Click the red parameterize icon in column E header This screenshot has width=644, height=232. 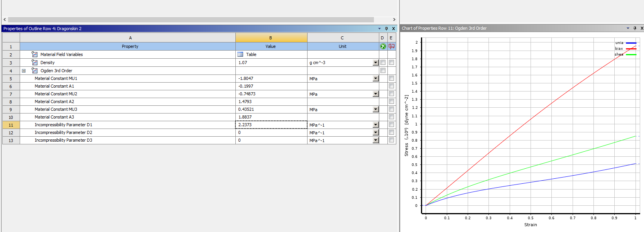(x=392, y=46)
